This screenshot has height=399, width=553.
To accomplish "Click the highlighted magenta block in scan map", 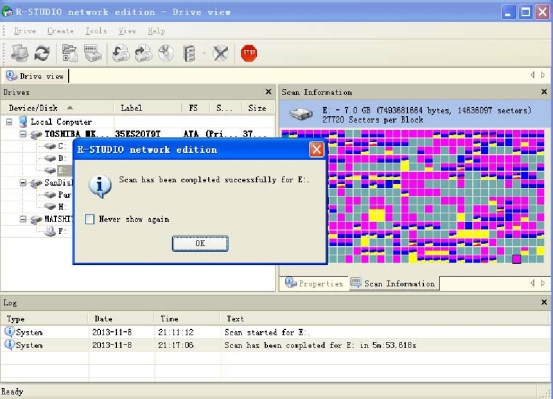I will tap(516, 259).
